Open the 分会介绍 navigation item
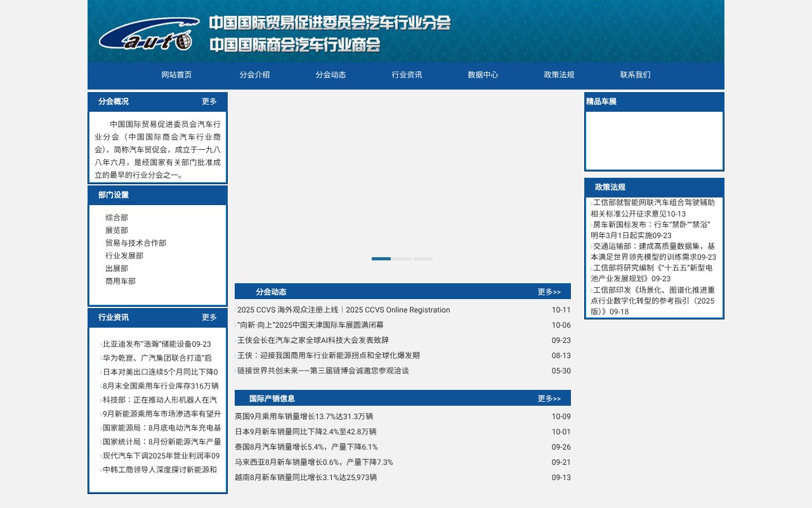Image resolution: width=812 pixels, height=508 pixels. coord(255,75)
